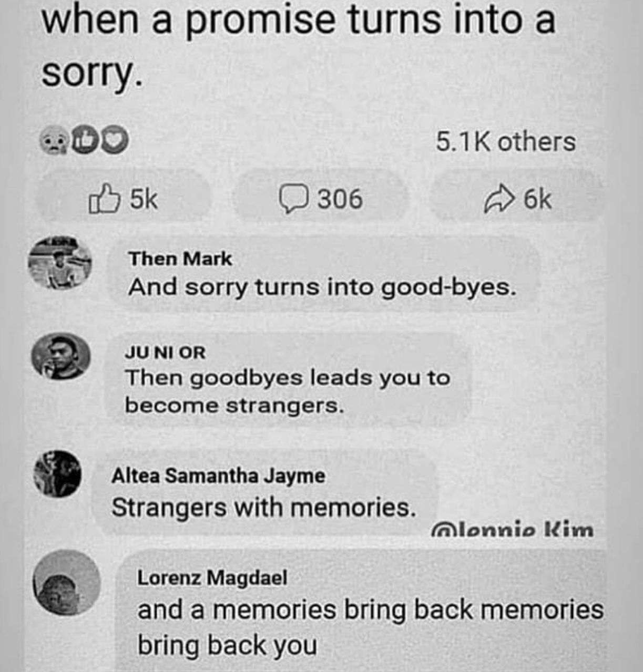Click the thumbs-up Like icon

point(104,199)
